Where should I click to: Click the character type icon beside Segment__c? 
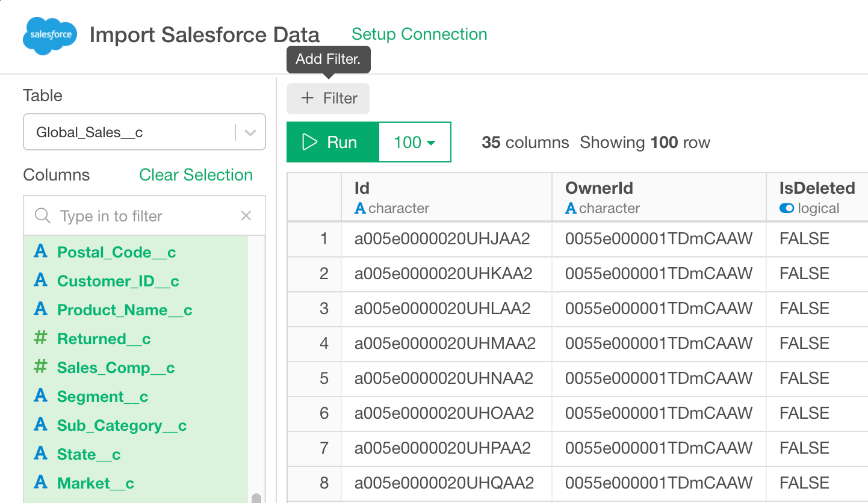(x=40, y=396)
